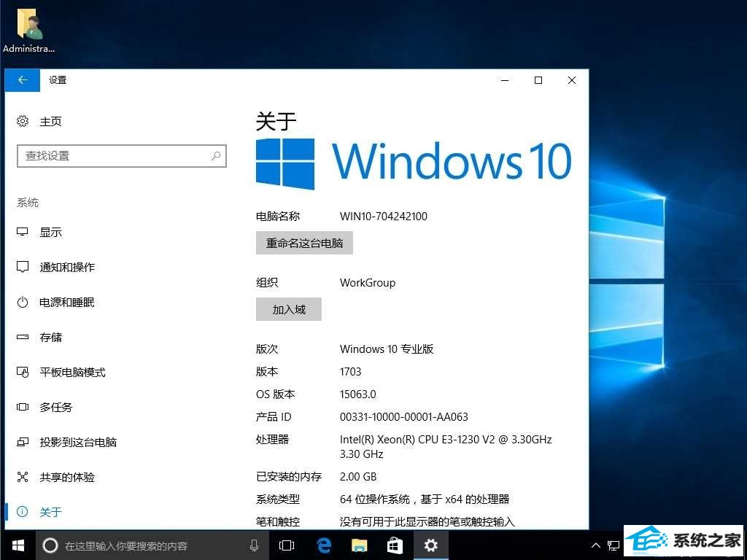Maximize the 设置 window
Image resolution: width=747 pixels, height=560 pixels.
pyautogui.click(x=538, y=80)
